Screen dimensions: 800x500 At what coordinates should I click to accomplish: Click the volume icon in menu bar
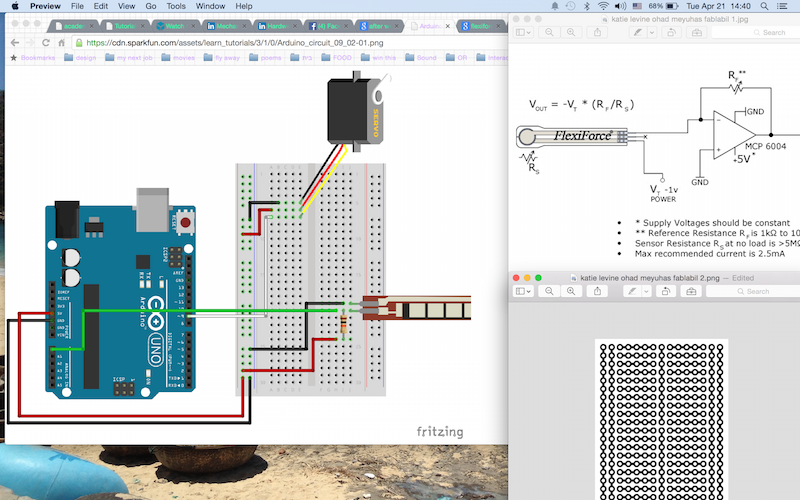point(620,6)
